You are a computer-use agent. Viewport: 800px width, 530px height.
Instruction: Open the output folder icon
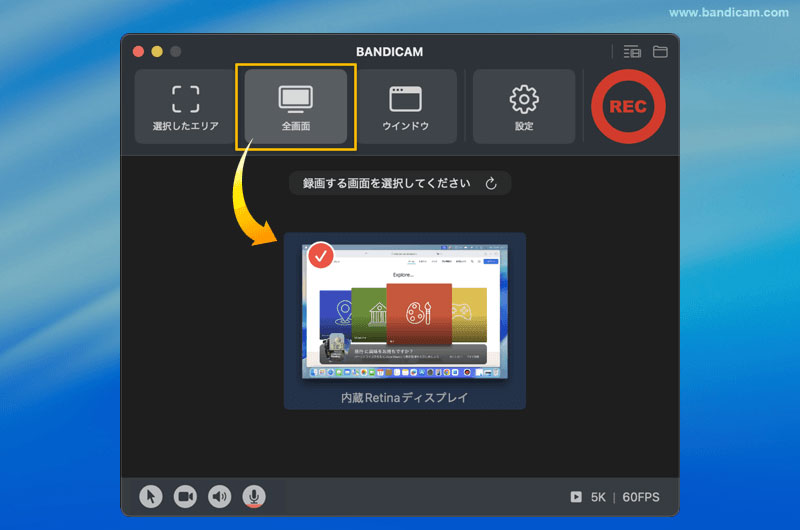[x=660, y=52]
